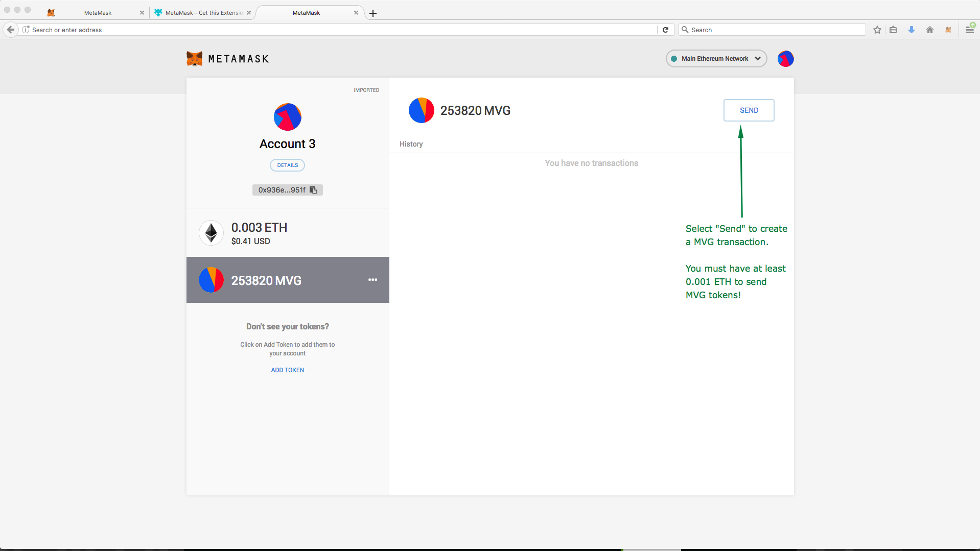This screenshot has height=551, width=980.
Task: Show browser downloads
Action: [x=911, y=30]
